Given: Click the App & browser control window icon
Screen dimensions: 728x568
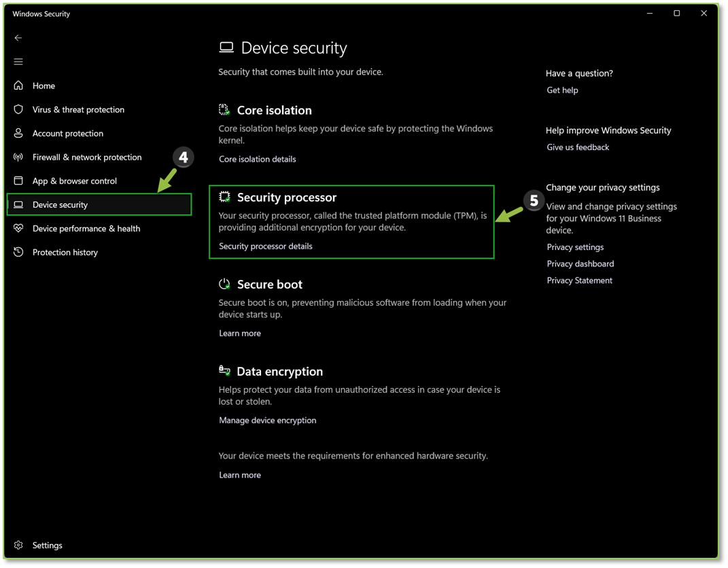Looking at the screenshot, I should click(18, 181).
